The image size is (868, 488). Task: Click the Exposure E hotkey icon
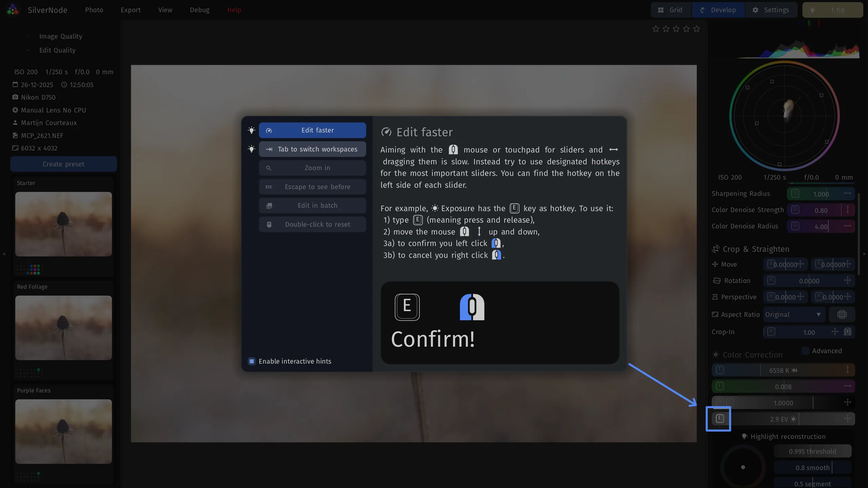[x=719, y=419]
